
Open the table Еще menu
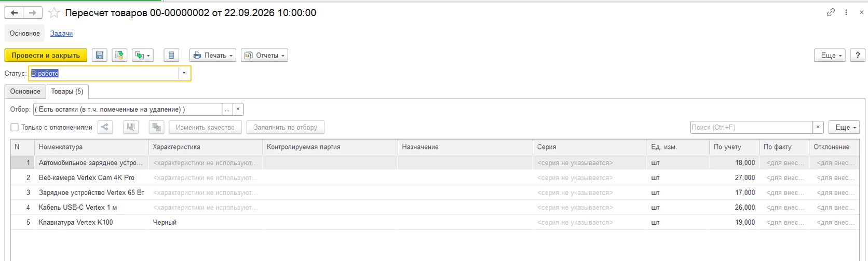click(844, 127)
